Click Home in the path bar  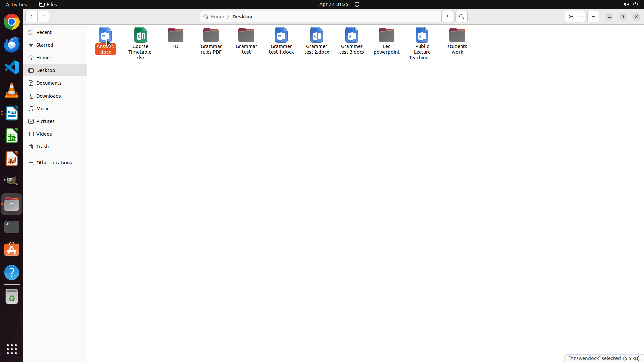pyautogui.click(x=214, y=17)
